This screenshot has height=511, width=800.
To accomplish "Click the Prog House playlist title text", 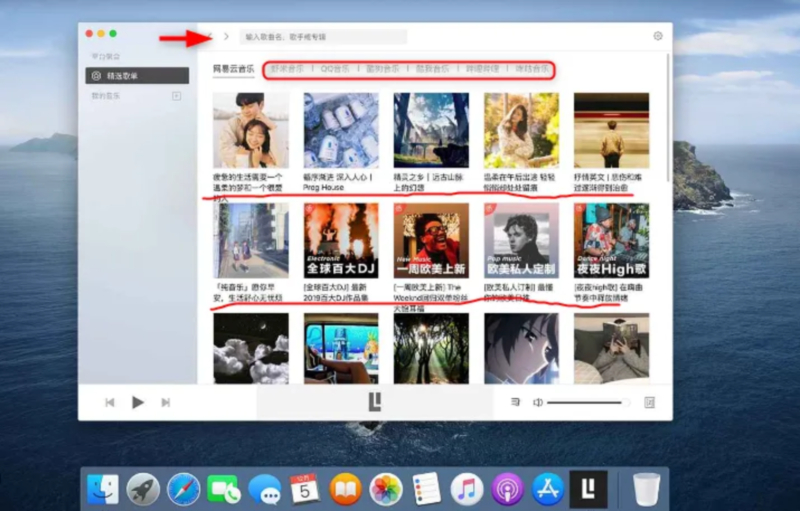I will [338, 182].
